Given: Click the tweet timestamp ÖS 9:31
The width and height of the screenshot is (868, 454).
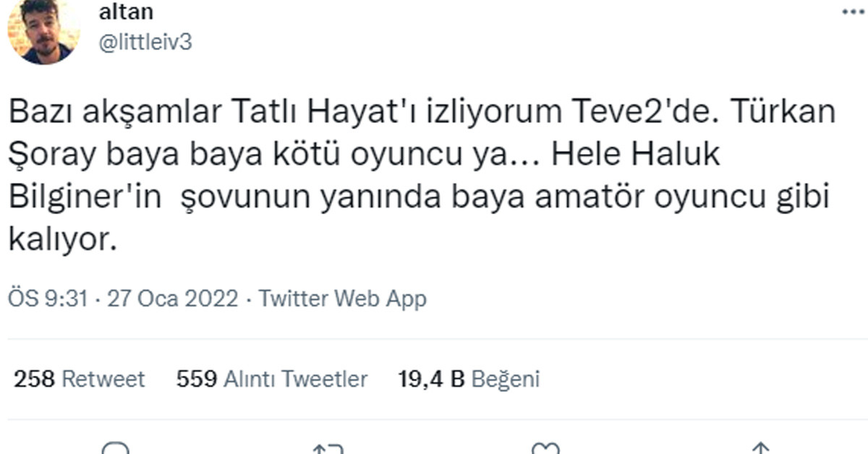Looking at the screenshot, I should pyautogui.click(x=49, y=299).
